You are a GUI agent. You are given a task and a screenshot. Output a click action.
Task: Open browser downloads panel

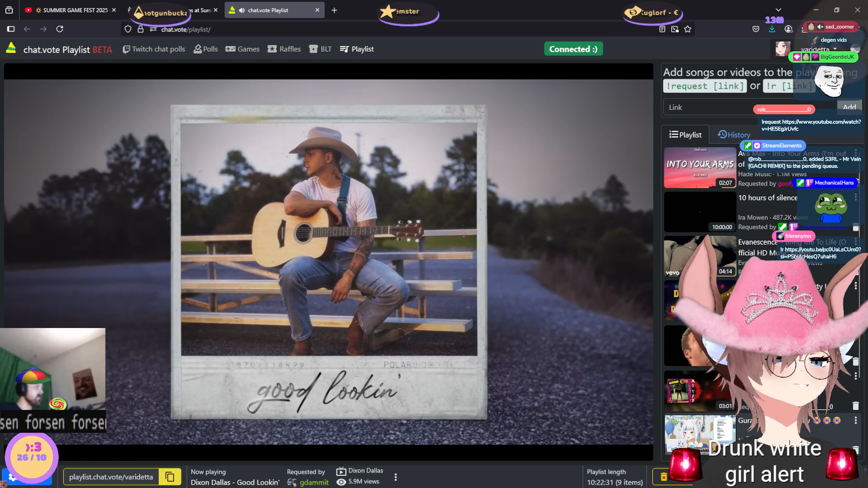coord(772,29)
